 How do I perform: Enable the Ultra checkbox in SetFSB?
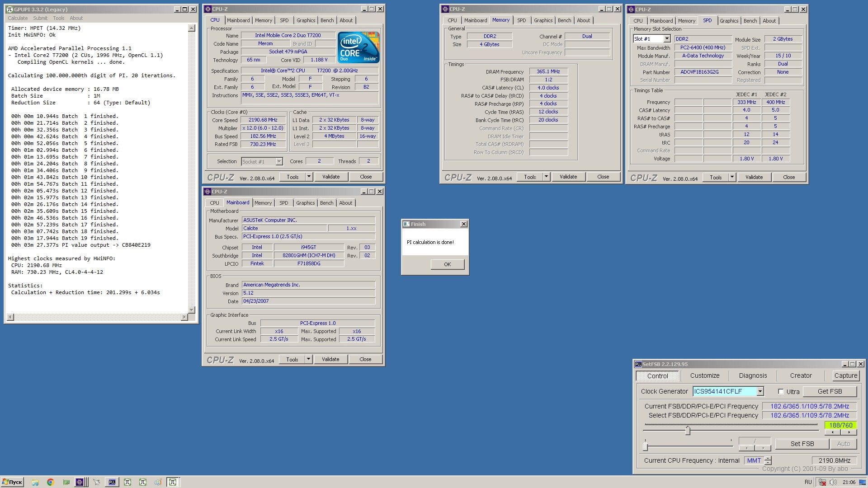pos(781,391)
